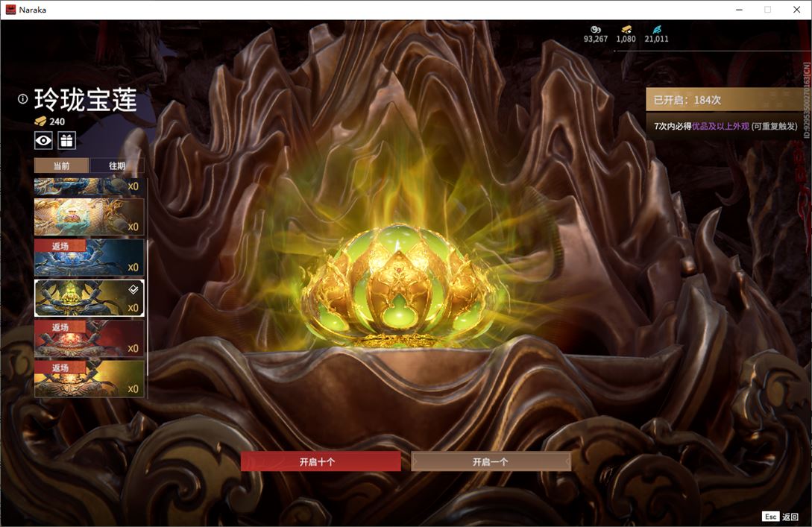Screen dimensions: 812x527
Task: Click the info icon beside 玲珑宝莲 title
Action: click(22, 99)
